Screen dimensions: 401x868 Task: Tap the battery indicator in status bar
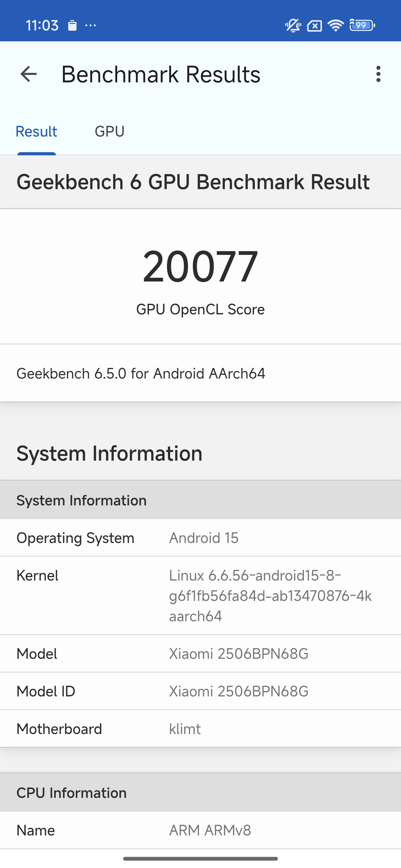point(362,25)
